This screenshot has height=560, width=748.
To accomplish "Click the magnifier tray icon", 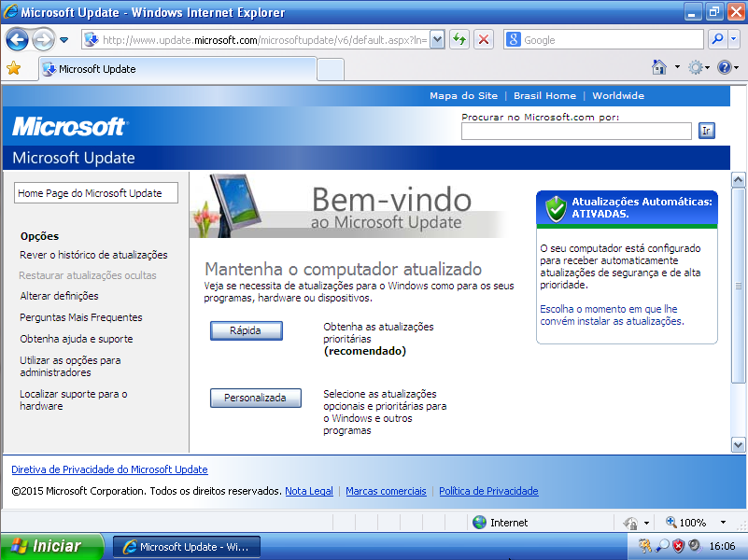I will click(x=662, y=546).
